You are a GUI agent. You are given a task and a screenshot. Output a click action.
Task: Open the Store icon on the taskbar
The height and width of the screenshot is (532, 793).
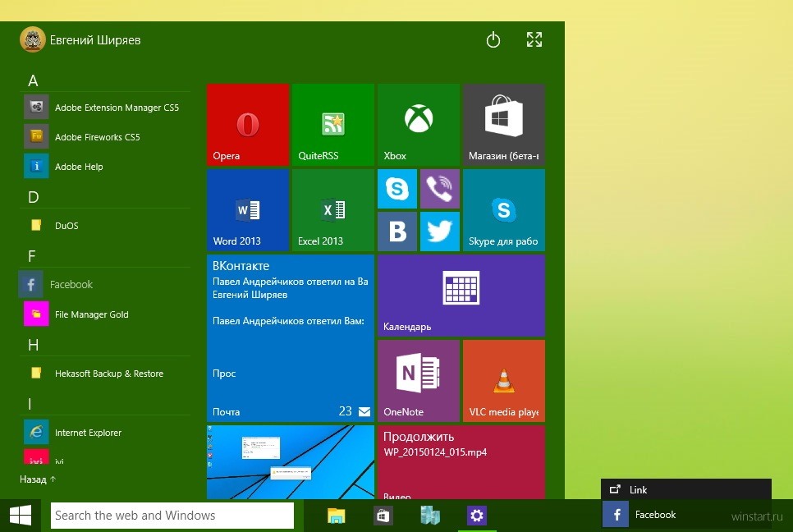pyautogui.click(x=383, y=516)
